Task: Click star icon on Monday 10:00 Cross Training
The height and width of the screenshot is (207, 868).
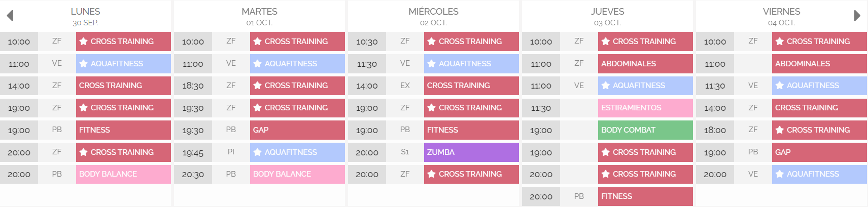Action: pos(84,42)
